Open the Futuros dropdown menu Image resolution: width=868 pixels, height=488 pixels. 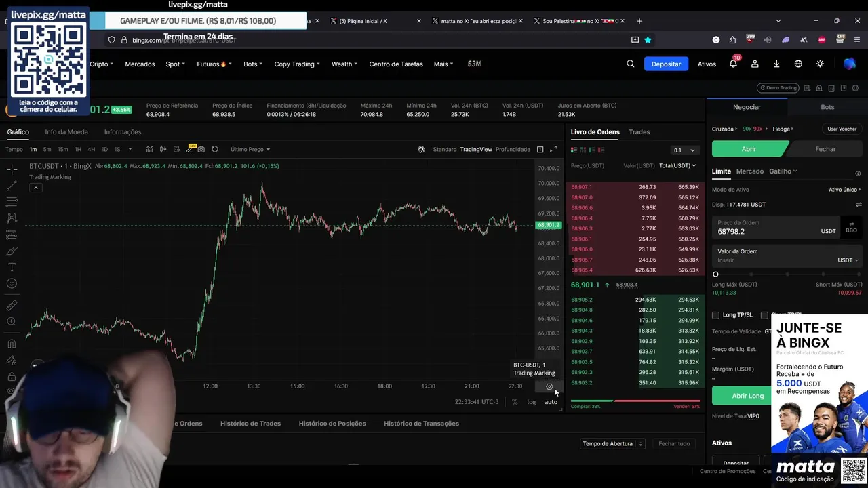[214, 64]
